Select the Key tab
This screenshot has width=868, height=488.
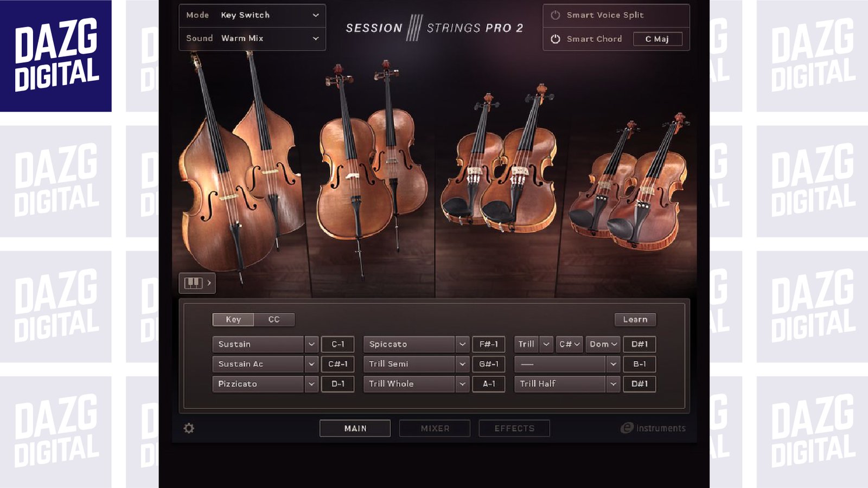point(233,319)
